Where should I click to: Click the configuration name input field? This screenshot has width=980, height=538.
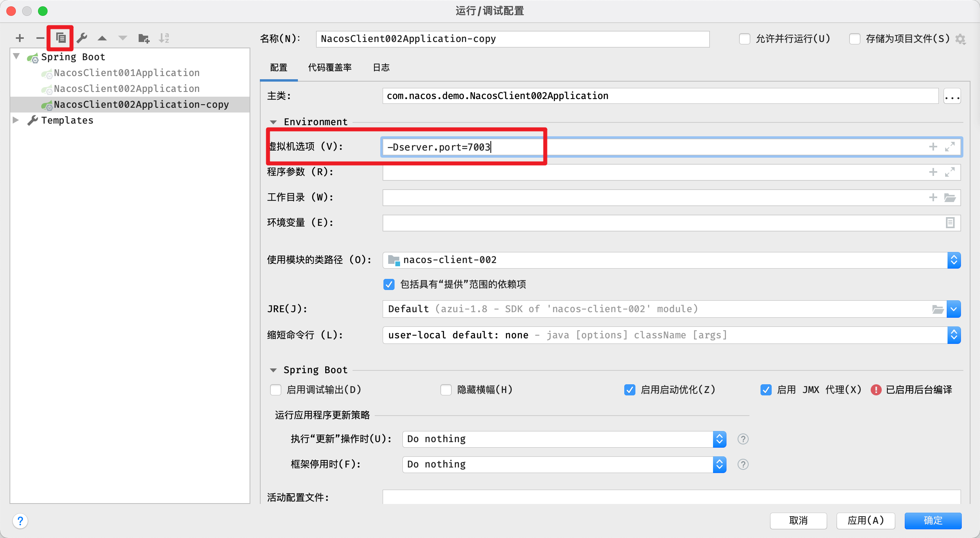pos(513,39)
